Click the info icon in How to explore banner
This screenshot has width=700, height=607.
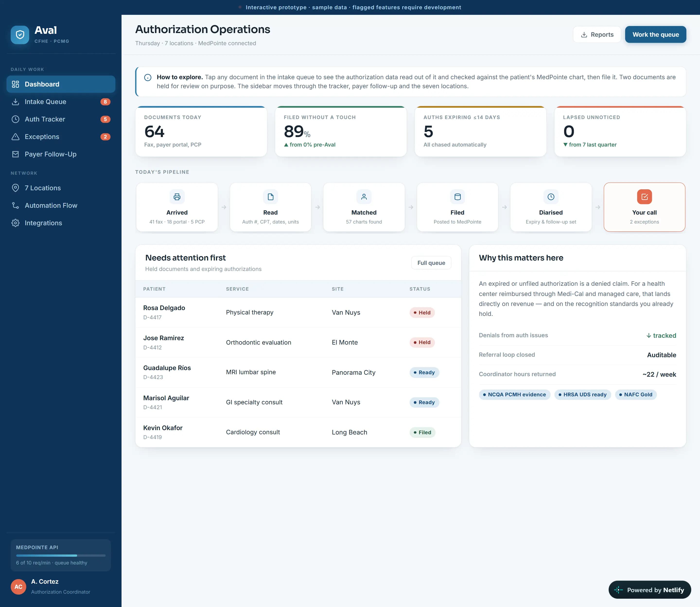pos(148,78)
